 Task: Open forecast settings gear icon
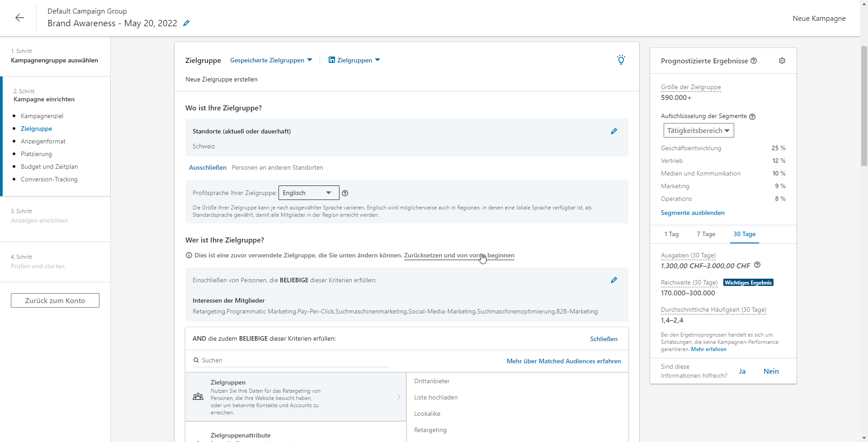782,61
